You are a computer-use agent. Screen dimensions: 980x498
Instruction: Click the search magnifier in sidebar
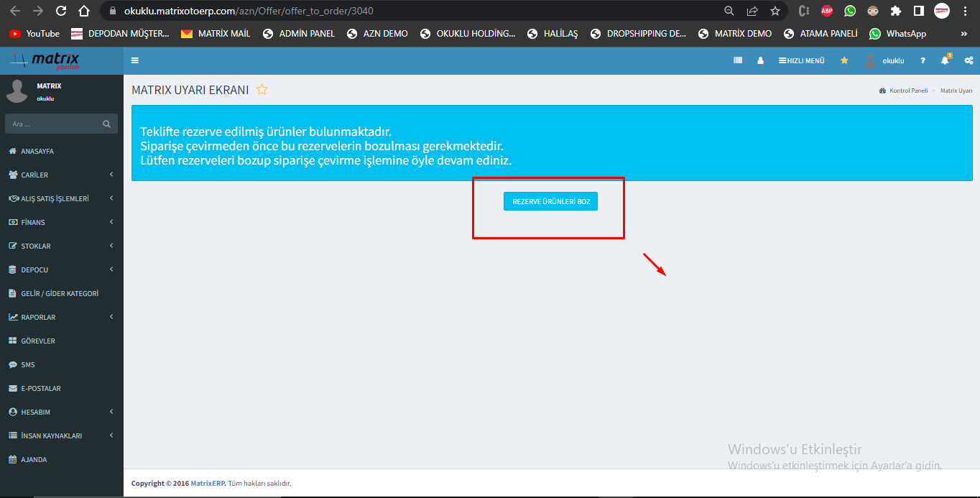pyautogui.click(x=106, y=124)
